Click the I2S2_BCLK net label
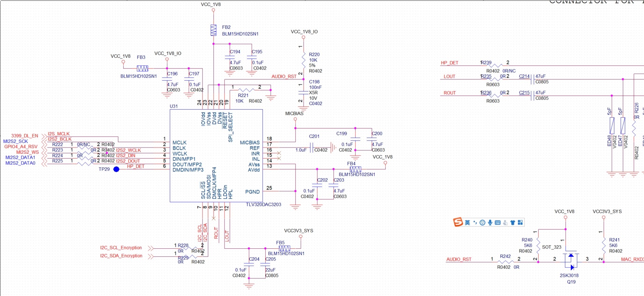The image size is (644, 296). (60, 139)
